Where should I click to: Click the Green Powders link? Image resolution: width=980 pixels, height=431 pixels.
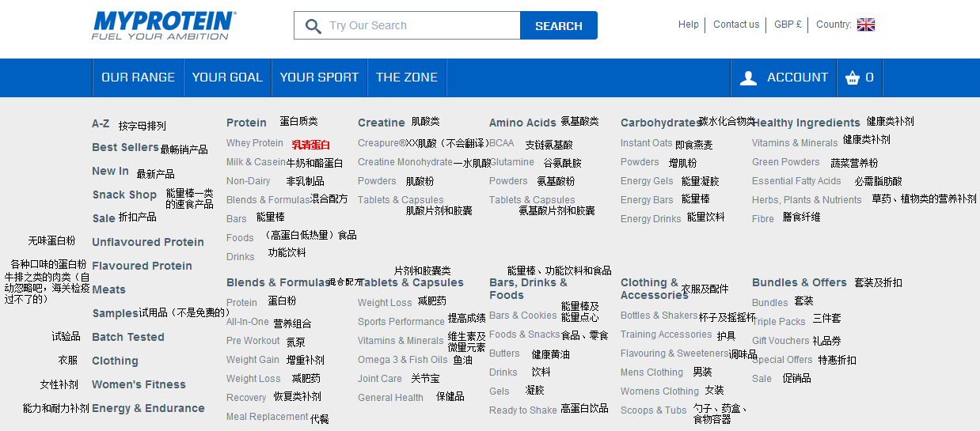pyautogui.click(x=786, y=162)
